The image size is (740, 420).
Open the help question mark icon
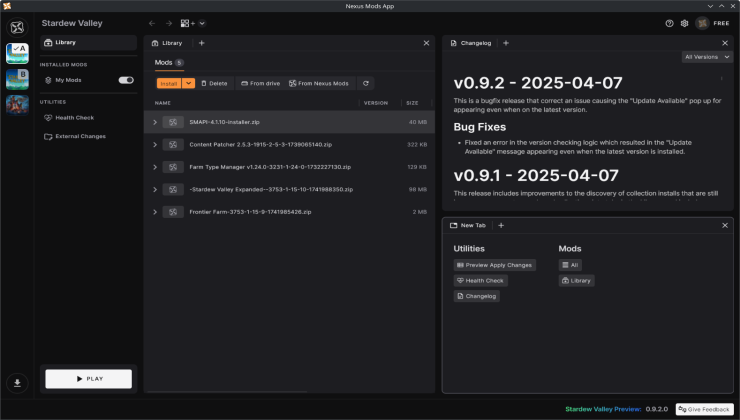669,23
